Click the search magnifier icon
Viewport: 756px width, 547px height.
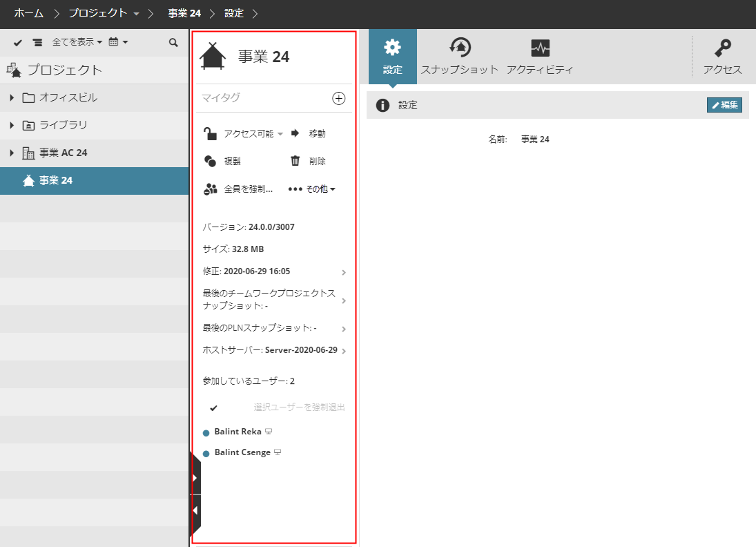(173, 42)
